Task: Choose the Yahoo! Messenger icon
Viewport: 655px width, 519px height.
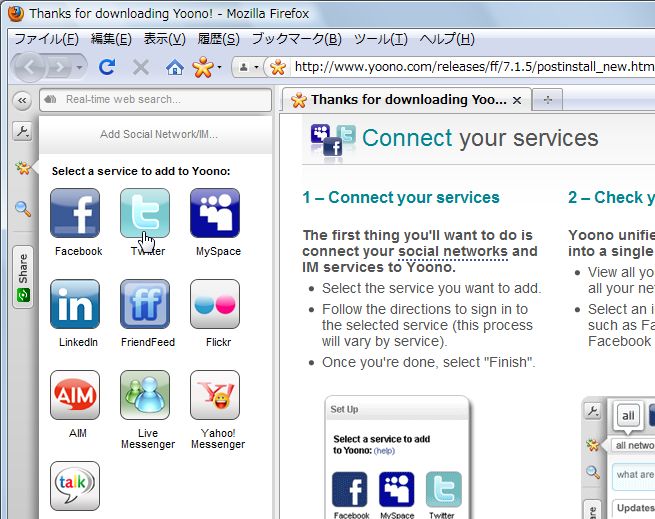Action: 215,395
